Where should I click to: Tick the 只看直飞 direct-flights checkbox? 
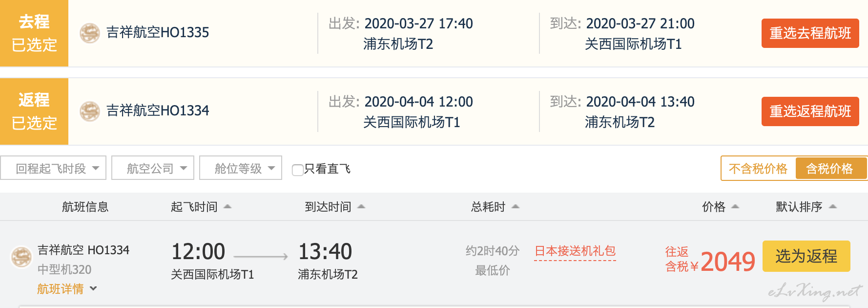(x=297, y=170)
